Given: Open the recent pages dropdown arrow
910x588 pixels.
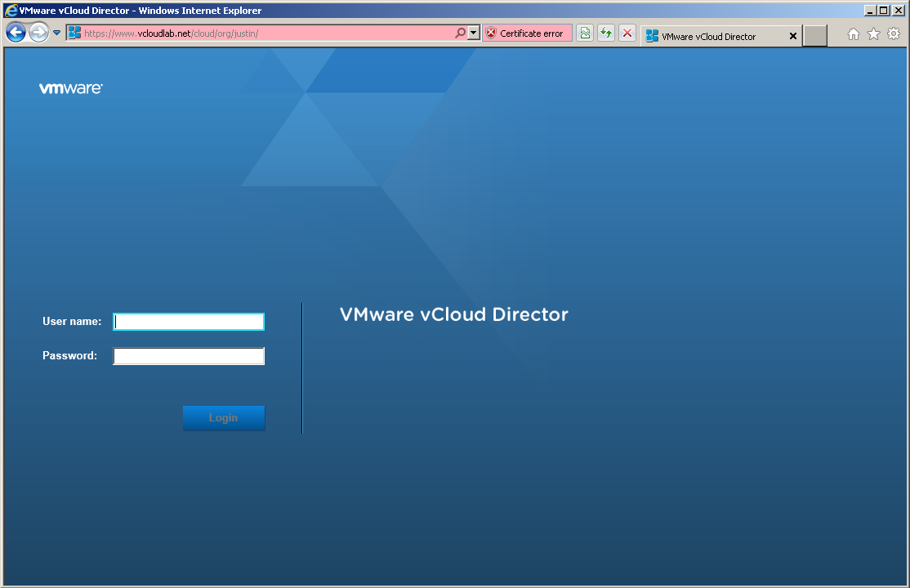Looking at the screenshot, I should click(x=56, y=33).
